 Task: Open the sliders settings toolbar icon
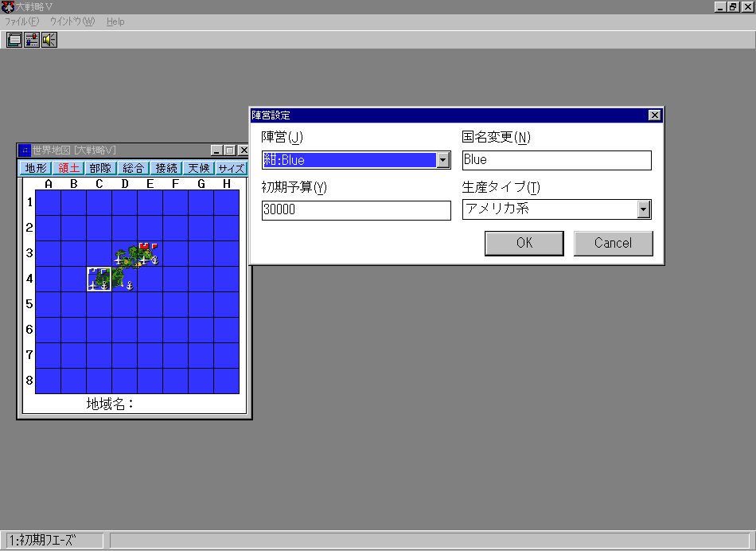[x=32, y=40]
